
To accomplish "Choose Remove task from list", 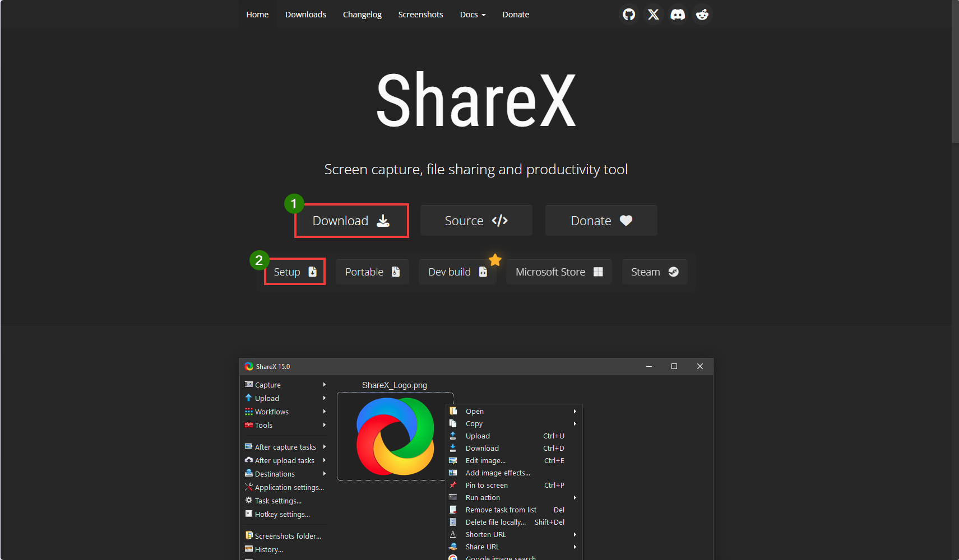I will (x=514, y=510).
